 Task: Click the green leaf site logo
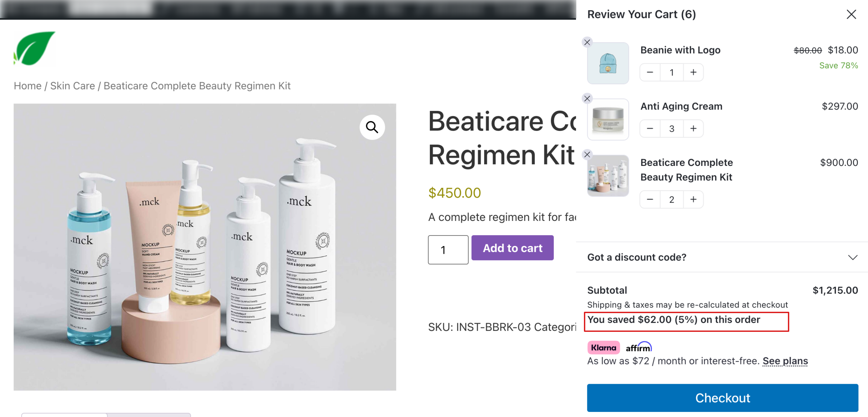pyautogui.click(x=35, y=48)
